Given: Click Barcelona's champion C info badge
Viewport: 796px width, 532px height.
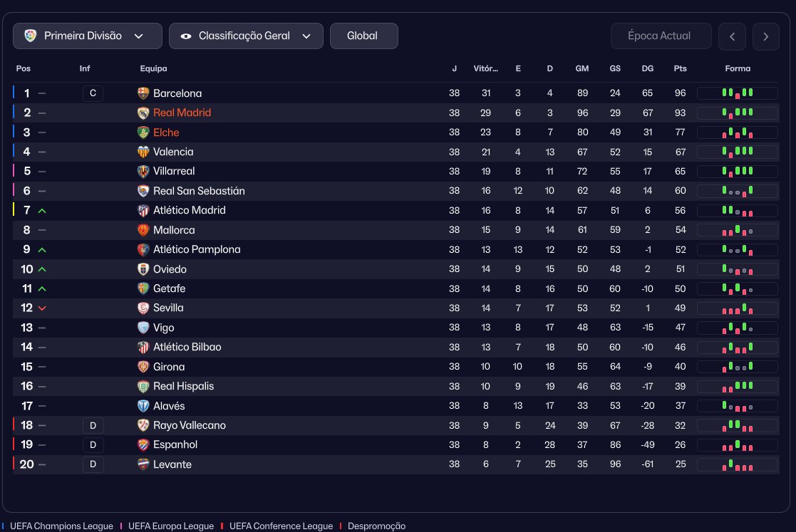Looking at the screenshot, I should [x=93, y=93].
